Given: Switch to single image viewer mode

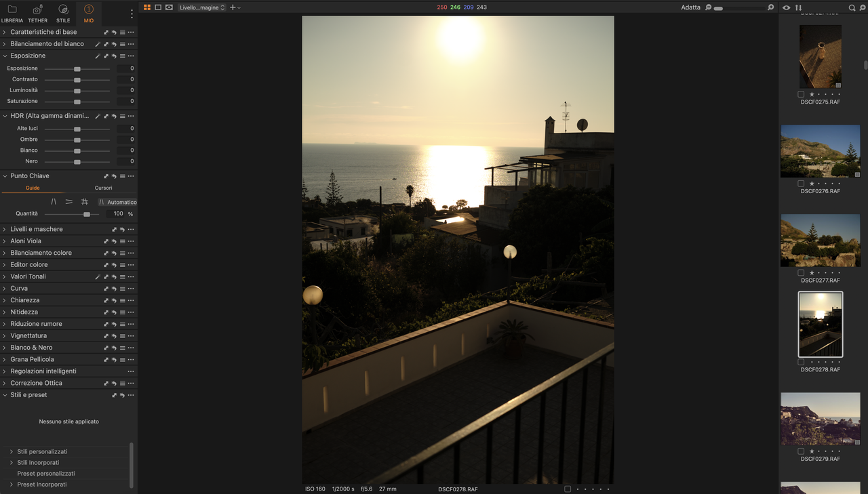Looking at the screenshot, I should click(158, 7).
